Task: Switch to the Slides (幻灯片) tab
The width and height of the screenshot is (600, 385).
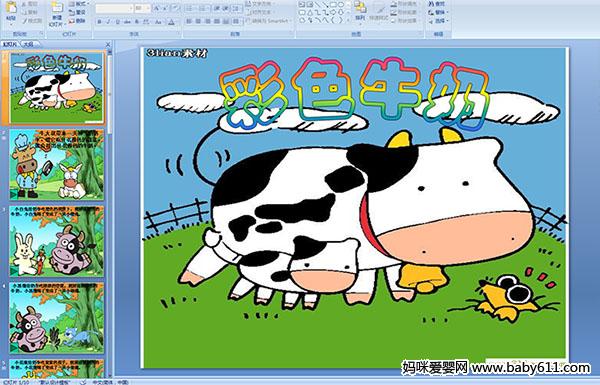Action: click(10, 44)
